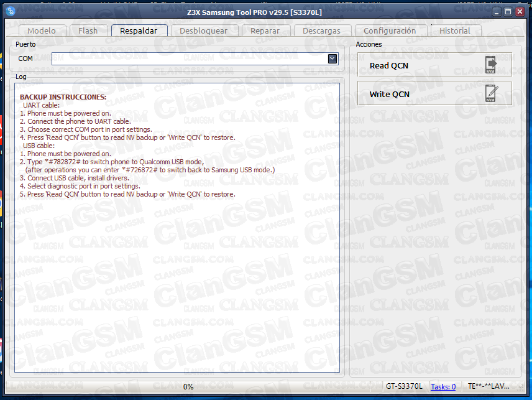Click the Write QCN phone pencil icon

[x=491, y=93]
